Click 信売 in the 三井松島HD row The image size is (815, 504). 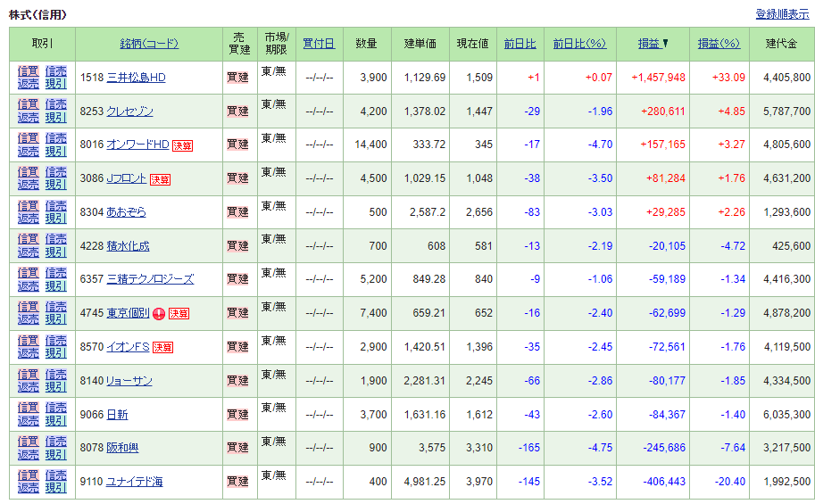(x=55, y=71)
